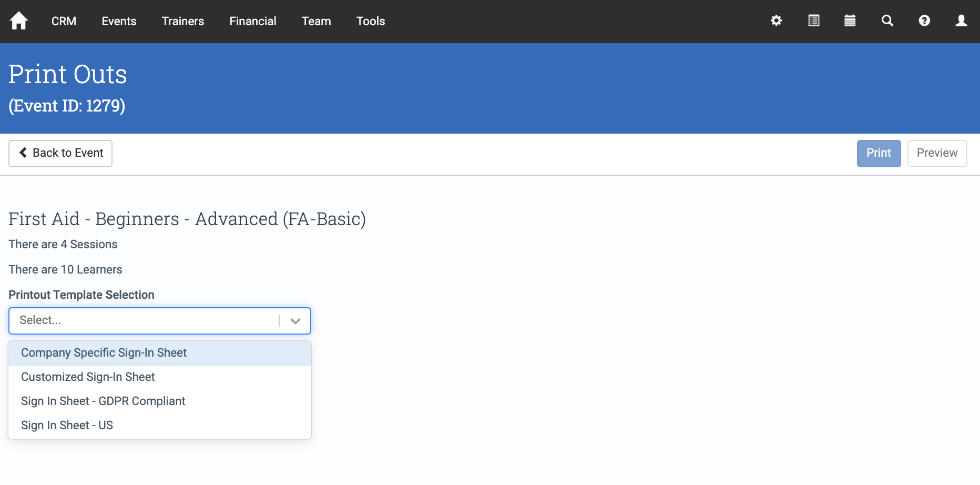This screenshot has height=485, width=980.
Task: Open the settings gear icon
Action: [776, 21]
